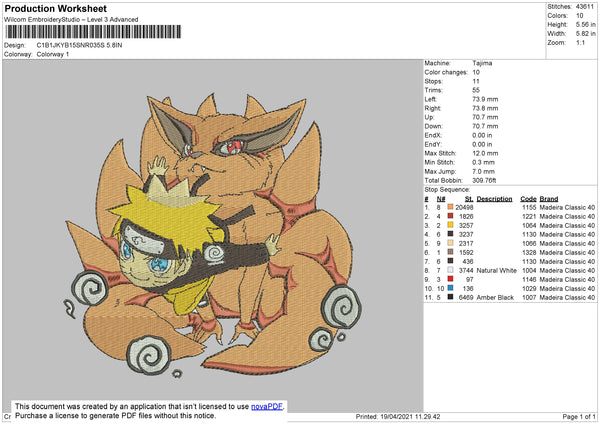Click the embroidery design preview image
The image size is (600, 424).
(x=213, y=234)
